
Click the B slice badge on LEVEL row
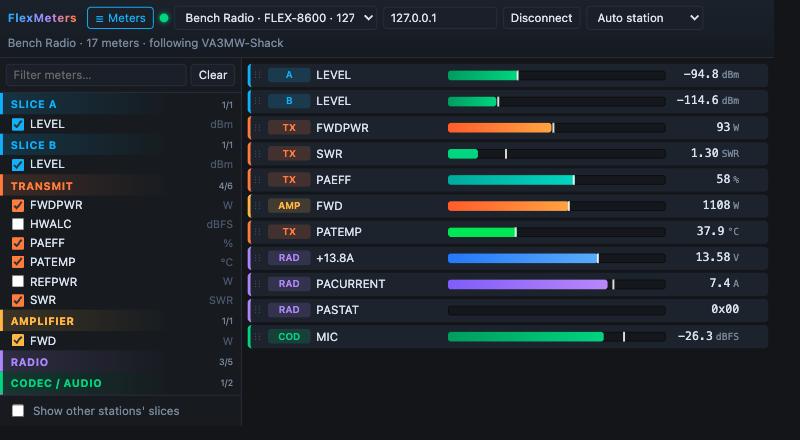(x=289, y=101)
